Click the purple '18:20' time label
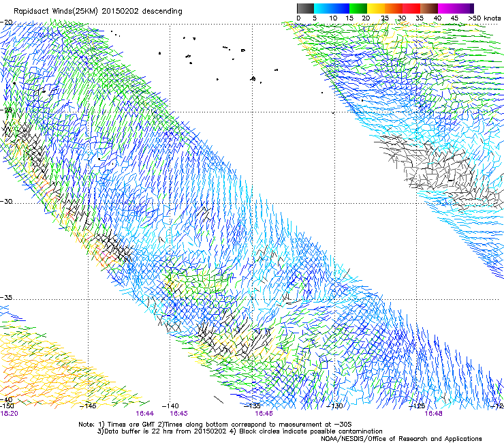 point(9,414)
